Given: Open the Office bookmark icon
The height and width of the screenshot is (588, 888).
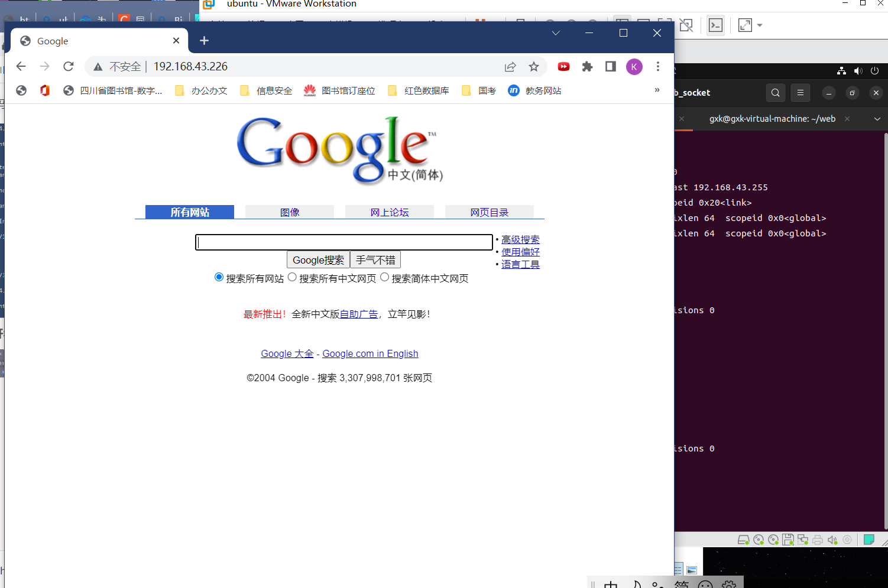Looking at the screenshot, I should pos(45,90).
